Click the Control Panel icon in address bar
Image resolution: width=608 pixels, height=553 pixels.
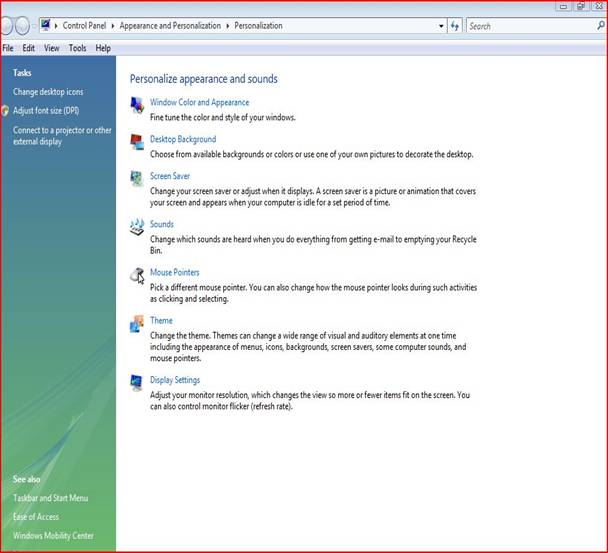tap(46, 25)
